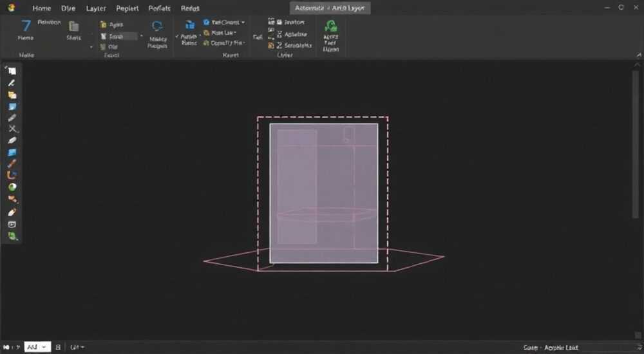644x354 pixels.
Task: Select the green leaf tool at toolbar bottom
Action: [x=13, y=236]
